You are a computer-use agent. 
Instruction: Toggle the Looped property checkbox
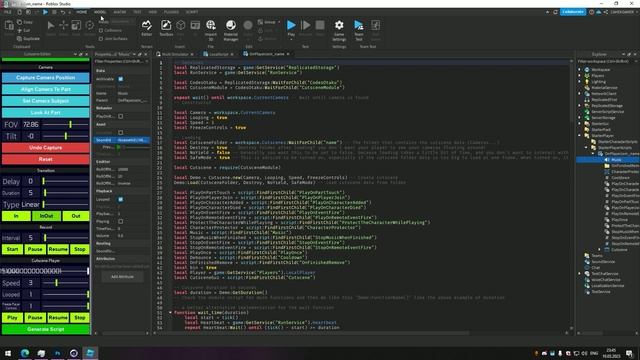pos(120,200)
